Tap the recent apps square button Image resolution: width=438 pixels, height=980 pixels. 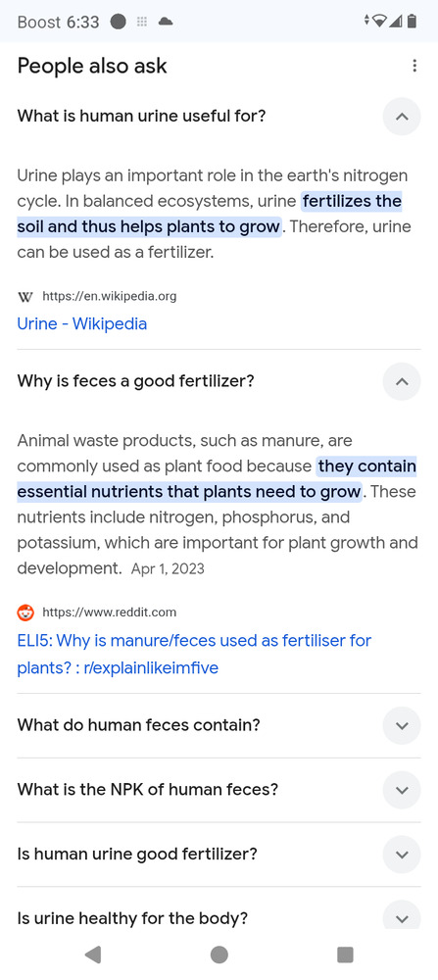coord(345,954)
